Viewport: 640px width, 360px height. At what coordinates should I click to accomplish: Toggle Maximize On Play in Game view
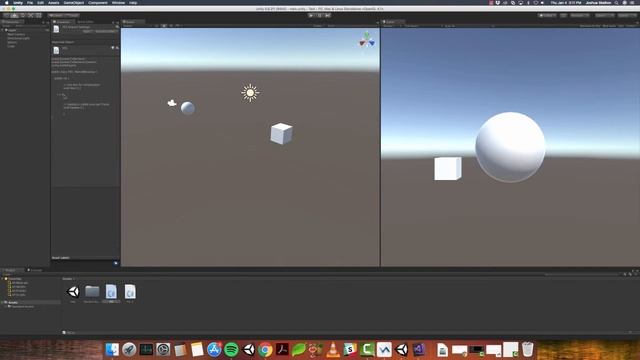point(590,26)
